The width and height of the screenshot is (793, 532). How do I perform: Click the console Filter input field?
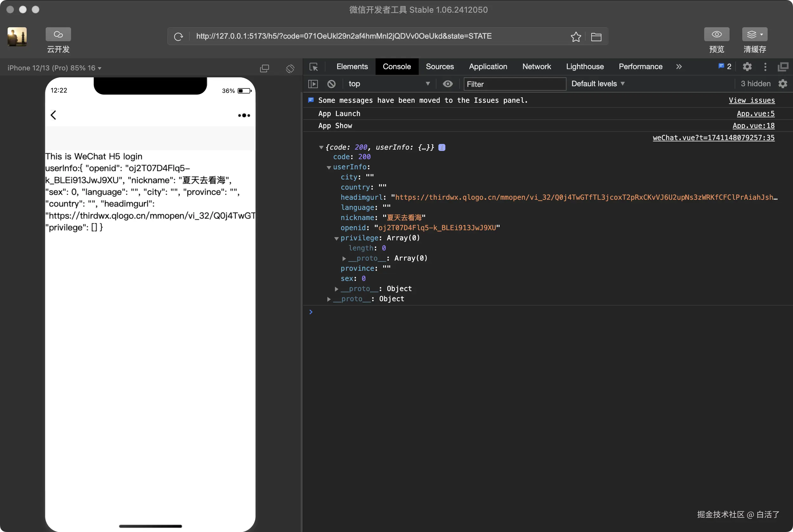click(514, 84)
